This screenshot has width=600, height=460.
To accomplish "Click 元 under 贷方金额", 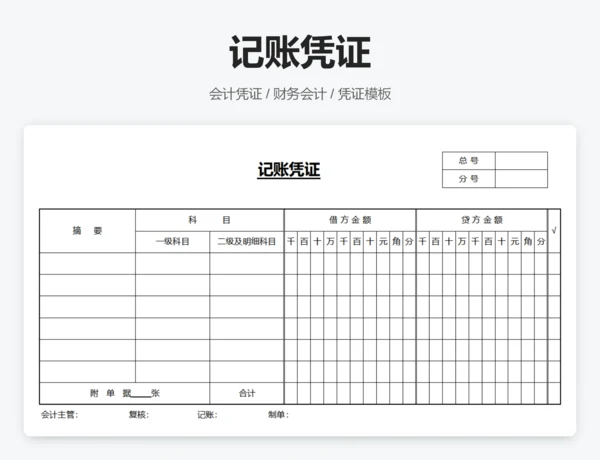I will point(515,241).
